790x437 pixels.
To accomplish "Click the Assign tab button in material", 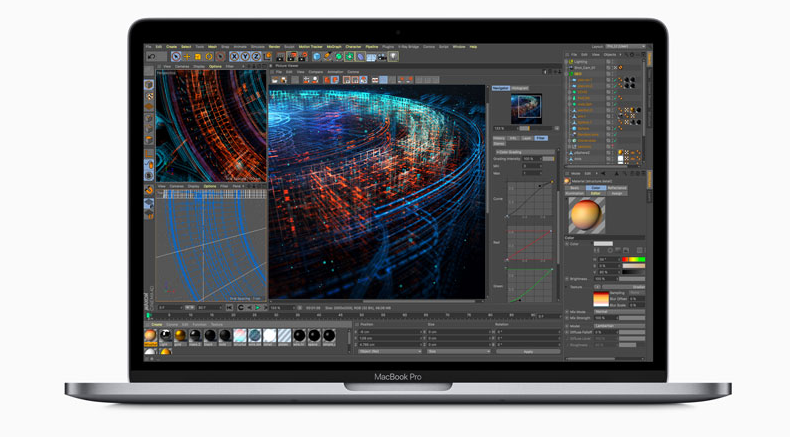I will pos(617,194).
